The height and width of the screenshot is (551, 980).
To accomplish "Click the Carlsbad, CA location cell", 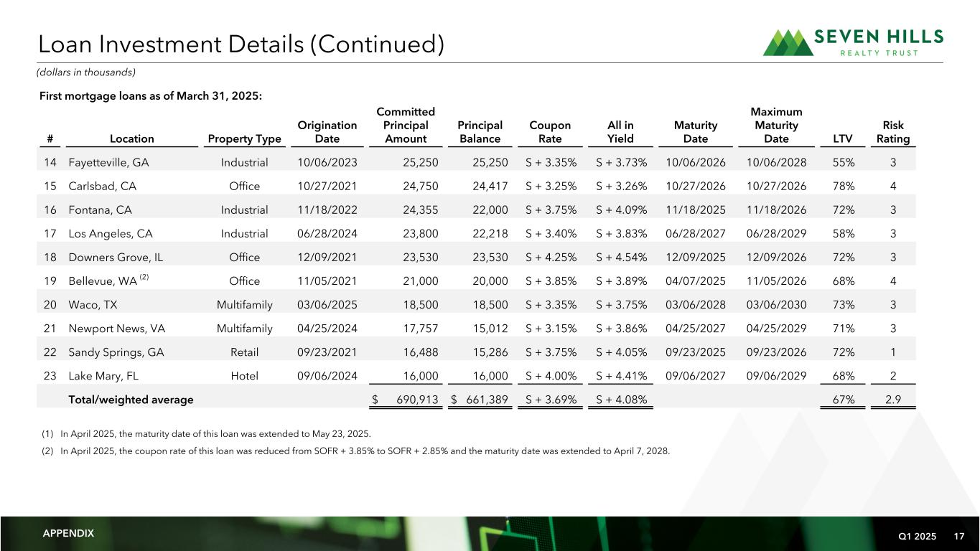I will coord(102,186).
